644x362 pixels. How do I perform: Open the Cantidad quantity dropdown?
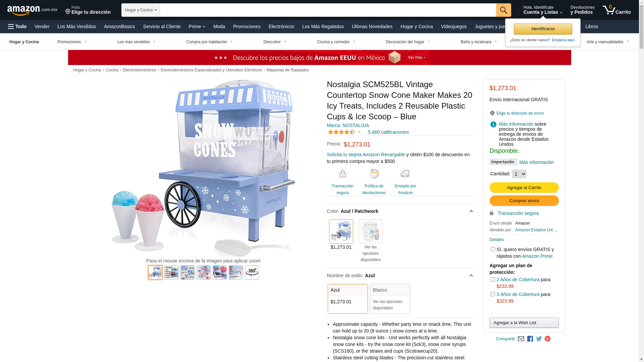pos(519,174)
